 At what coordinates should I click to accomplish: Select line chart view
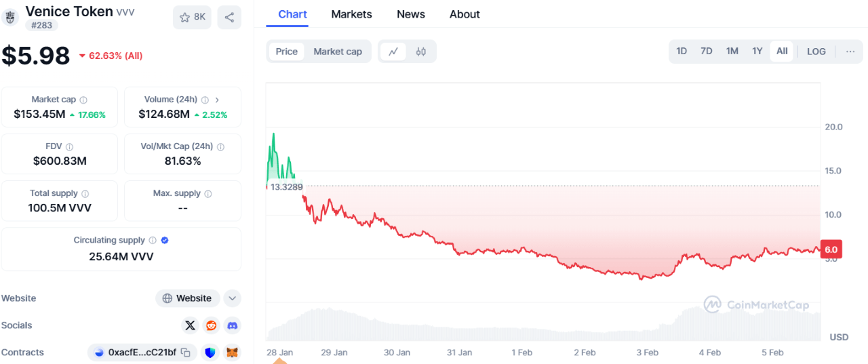click(x=393, y=52)
